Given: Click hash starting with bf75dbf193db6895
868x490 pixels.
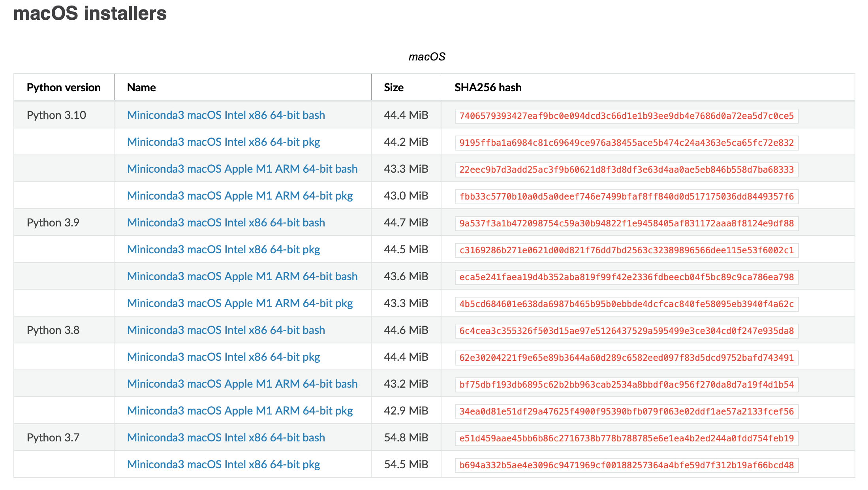Looking at the screenshot, I should (627, 384).
